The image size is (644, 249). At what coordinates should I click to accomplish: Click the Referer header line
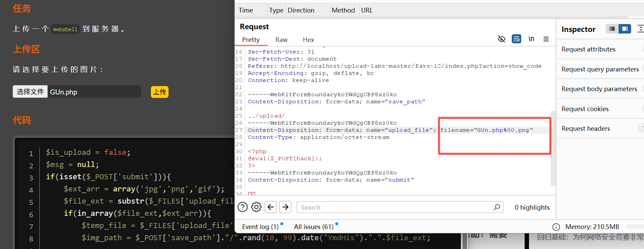(x=394, y=66)
